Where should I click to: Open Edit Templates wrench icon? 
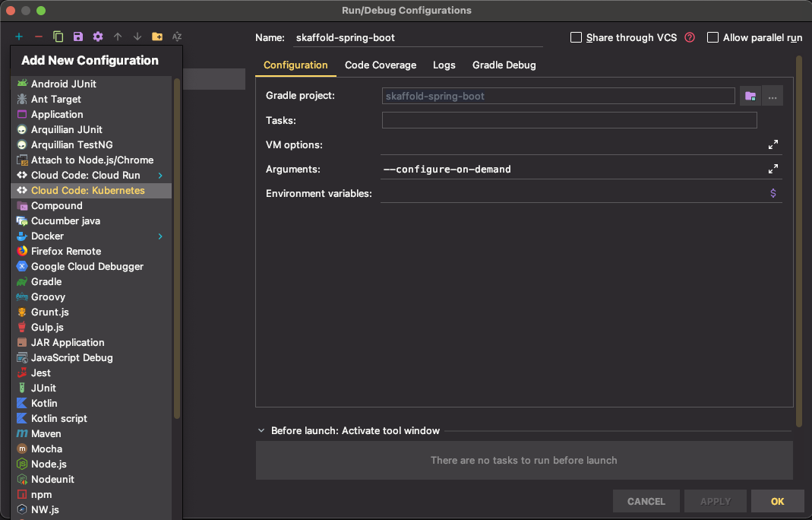[97, 36]
